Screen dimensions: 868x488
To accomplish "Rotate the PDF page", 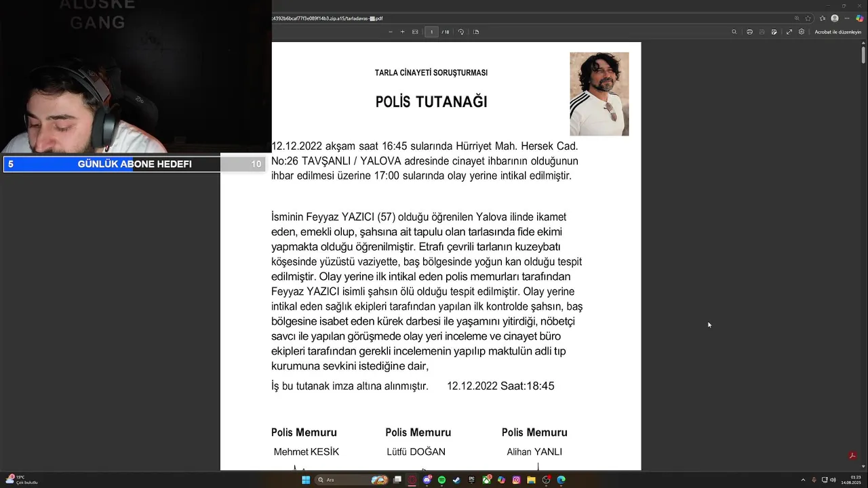I will pyautogui.click(x=461, y=32).
